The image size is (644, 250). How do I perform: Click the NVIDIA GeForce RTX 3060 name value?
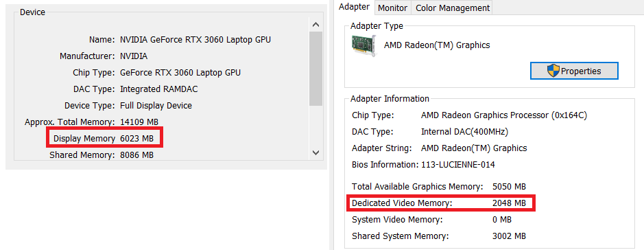point(195,40)
